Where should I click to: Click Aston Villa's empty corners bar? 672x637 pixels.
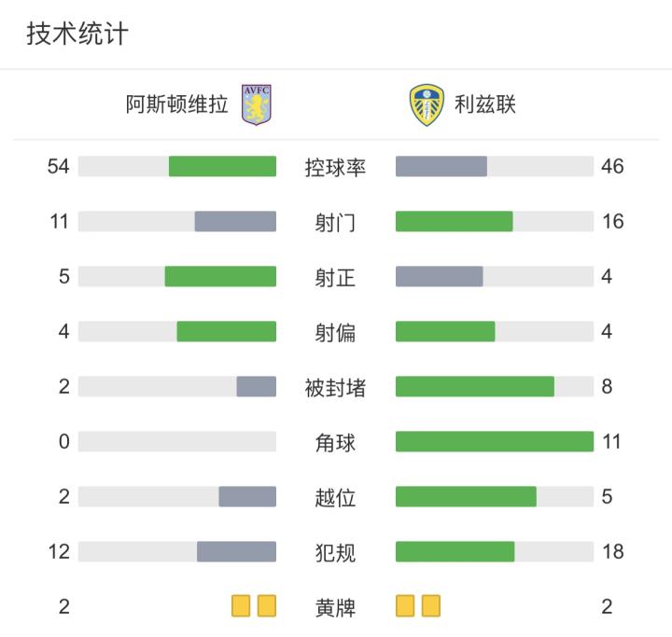pos(177,441)
